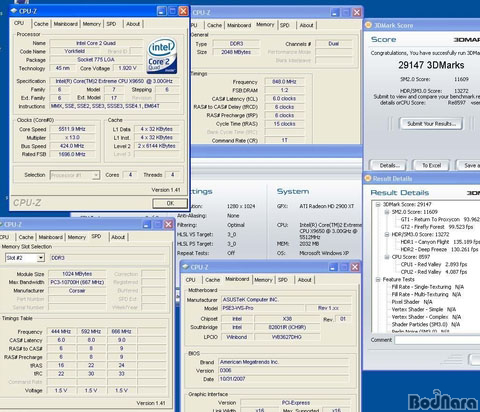Click Manufacturer field showing Corsair
480x412 pixels.
pyautogui.click(x=77, y=291)
